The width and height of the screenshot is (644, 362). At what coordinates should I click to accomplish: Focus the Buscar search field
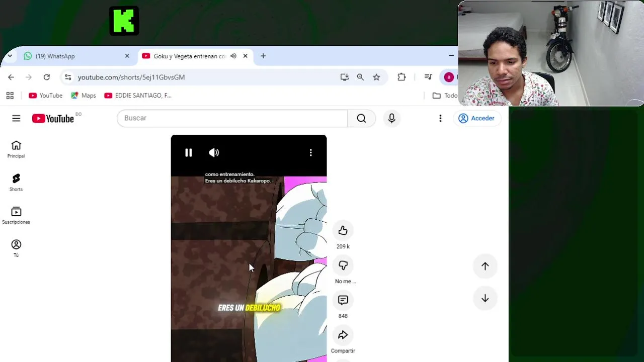(x=232, y=118)
